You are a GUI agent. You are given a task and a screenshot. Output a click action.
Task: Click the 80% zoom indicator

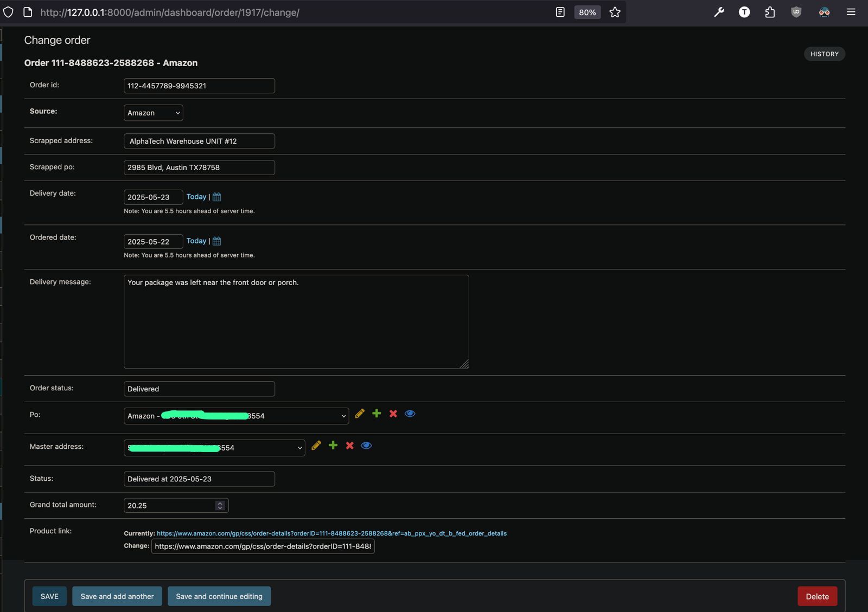click(x=588, y=12)
